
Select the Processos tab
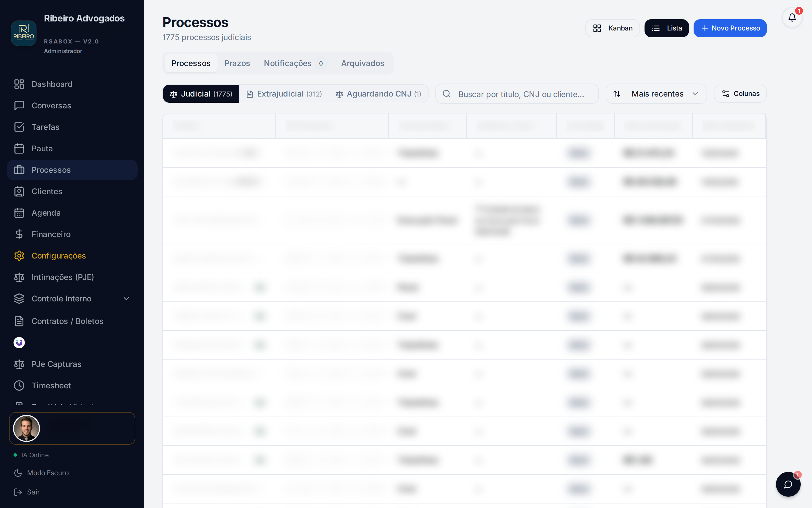pyautogui.click(x=191, y=63)
